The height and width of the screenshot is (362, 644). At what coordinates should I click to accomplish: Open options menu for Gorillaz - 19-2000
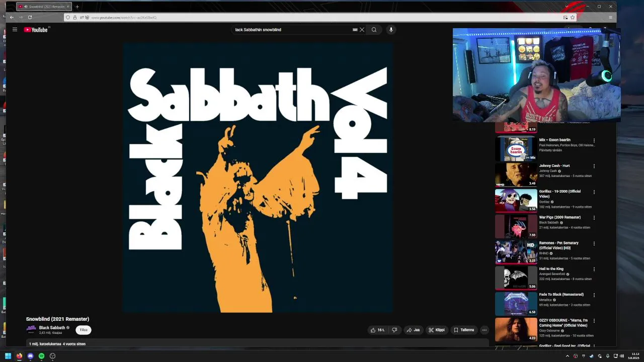(x=594, y=192)
